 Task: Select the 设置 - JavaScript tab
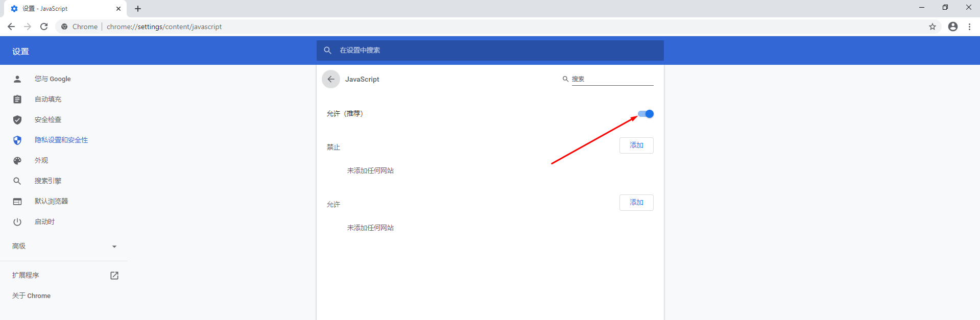pyautogui.click(x=65, y=9)
